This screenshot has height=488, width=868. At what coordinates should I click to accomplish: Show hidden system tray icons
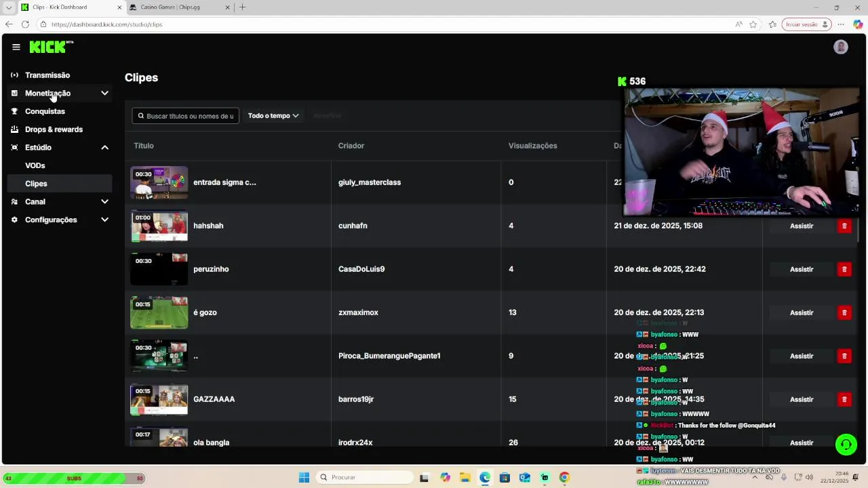(x=755, y=477)
